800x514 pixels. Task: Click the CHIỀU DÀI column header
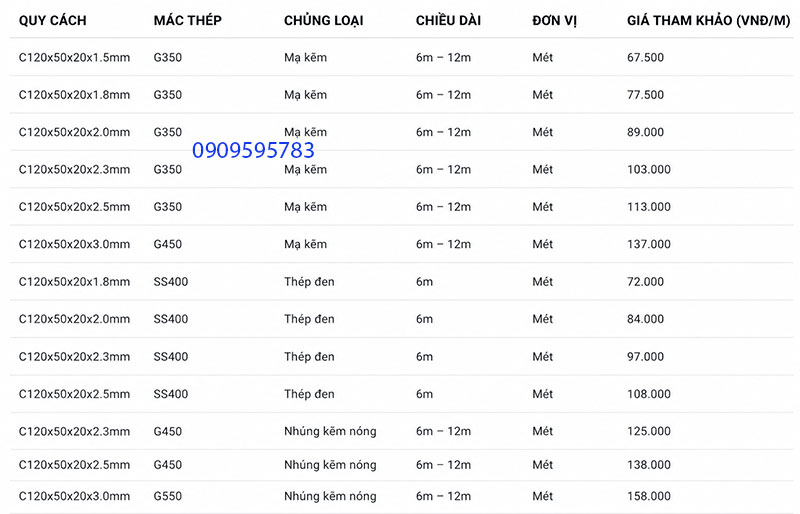[448, 20]
